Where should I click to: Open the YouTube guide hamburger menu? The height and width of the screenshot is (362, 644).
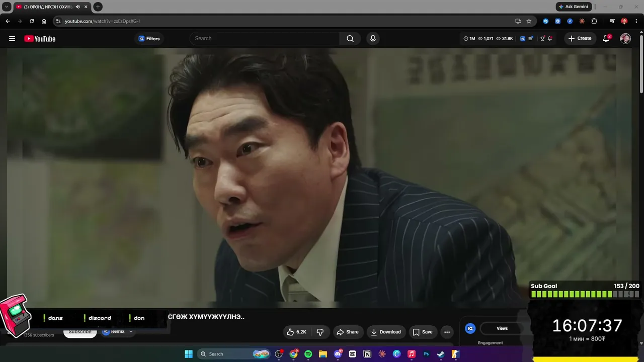pos(12,39)
